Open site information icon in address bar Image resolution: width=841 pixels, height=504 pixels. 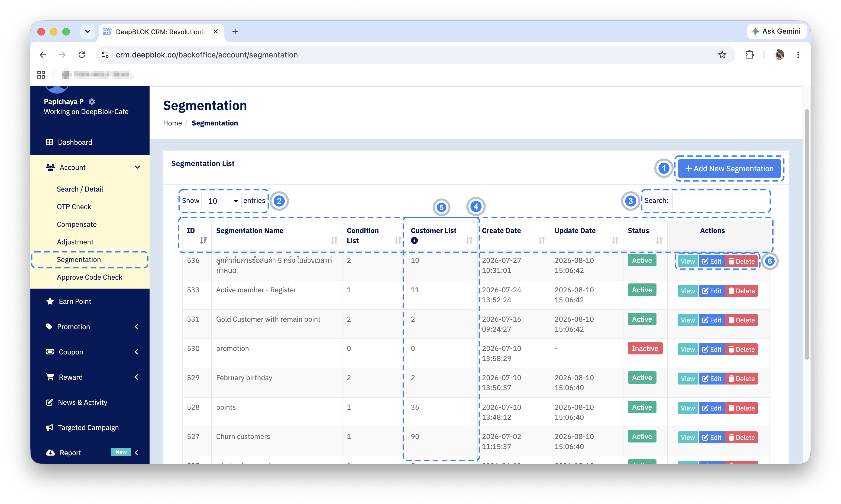tap(105, 55)
